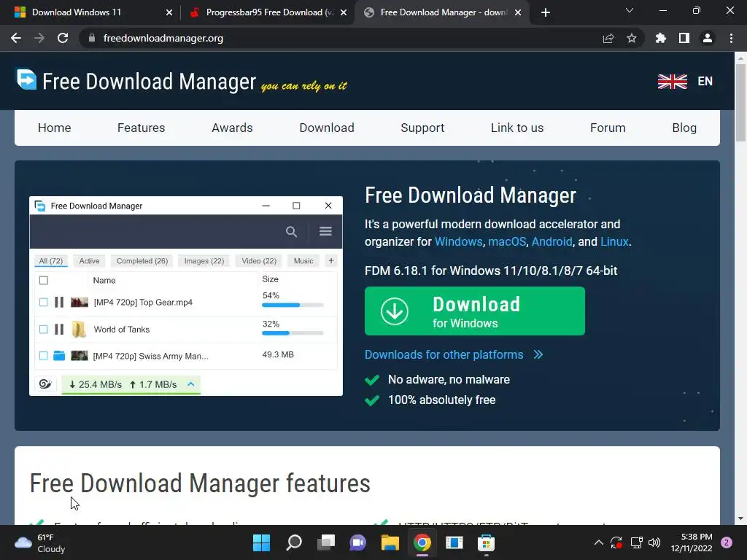Open Windows taskbar search
The height and width of the screenshot is (560, 747).
click(294, 542)
